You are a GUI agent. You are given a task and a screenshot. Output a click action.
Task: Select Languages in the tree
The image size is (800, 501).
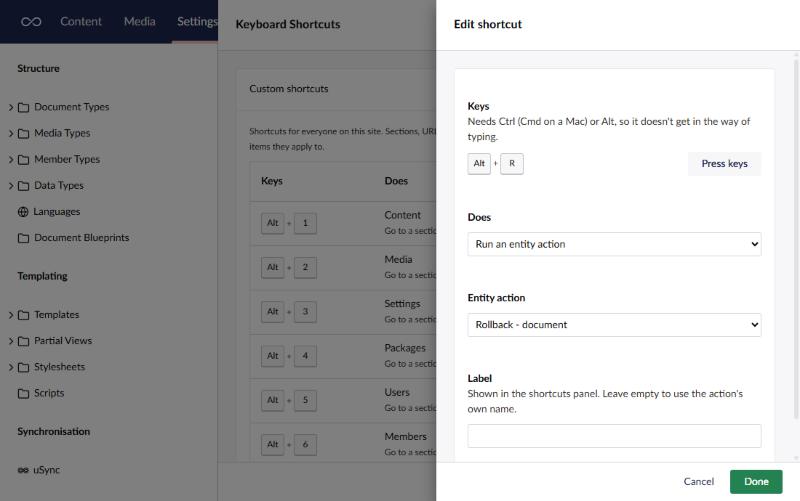click(x=57, y=212)
